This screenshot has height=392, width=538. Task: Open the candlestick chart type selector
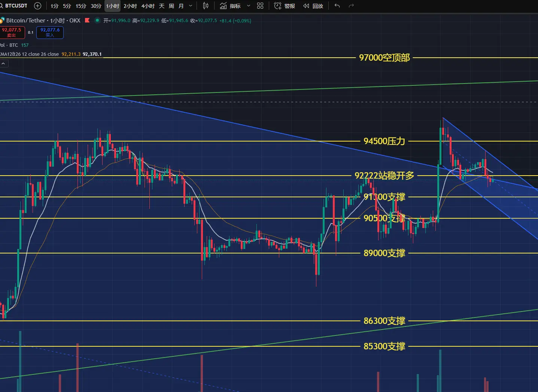coord(206,6)
